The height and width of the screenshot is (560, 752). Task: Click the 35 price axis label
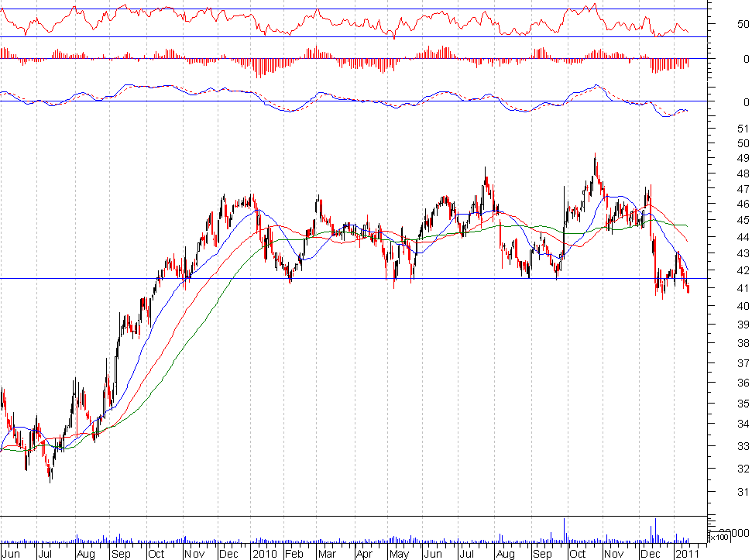(x=743, y=404)
